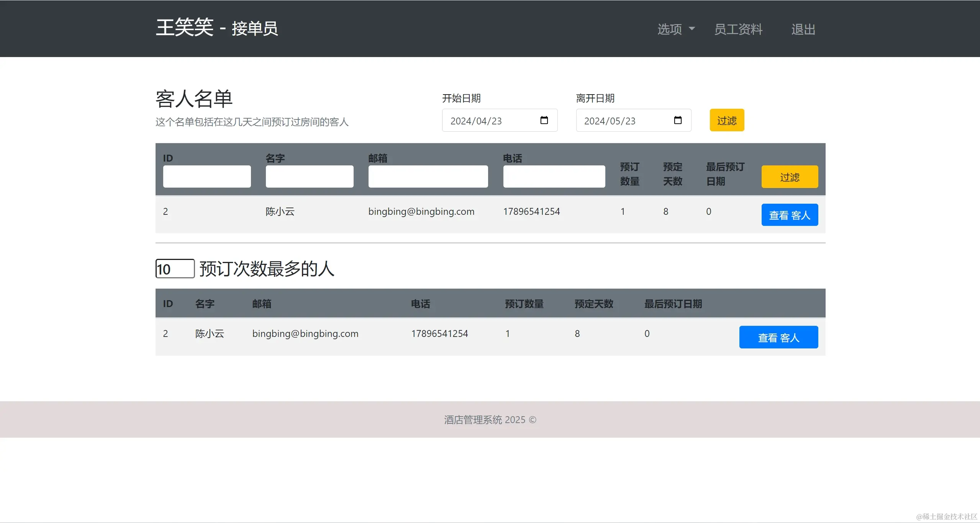The width and height of the screenshot is (980, 523).
Task: Focus the 电话 filter input
Action: click(x=554, y=177)
